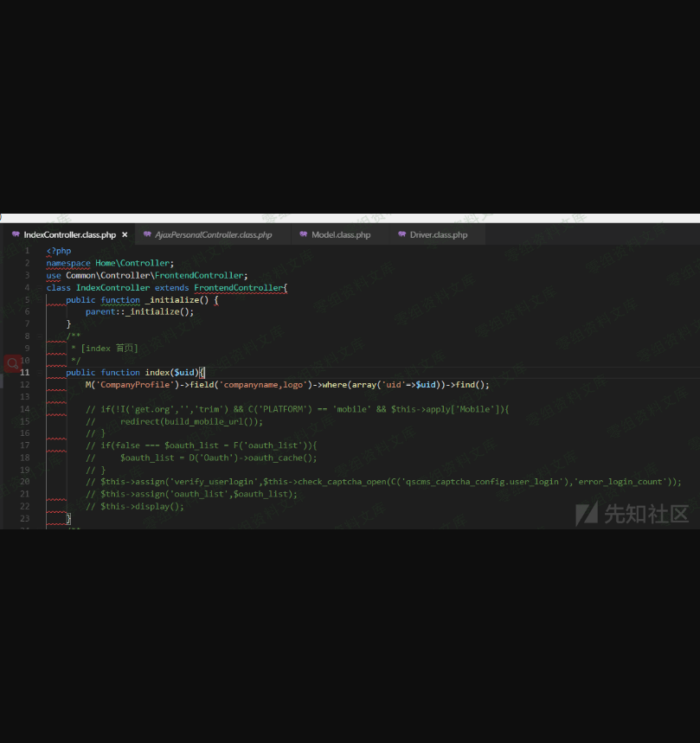
Task: Activate the IndexController.class.php tab
Action: [69, 234]
